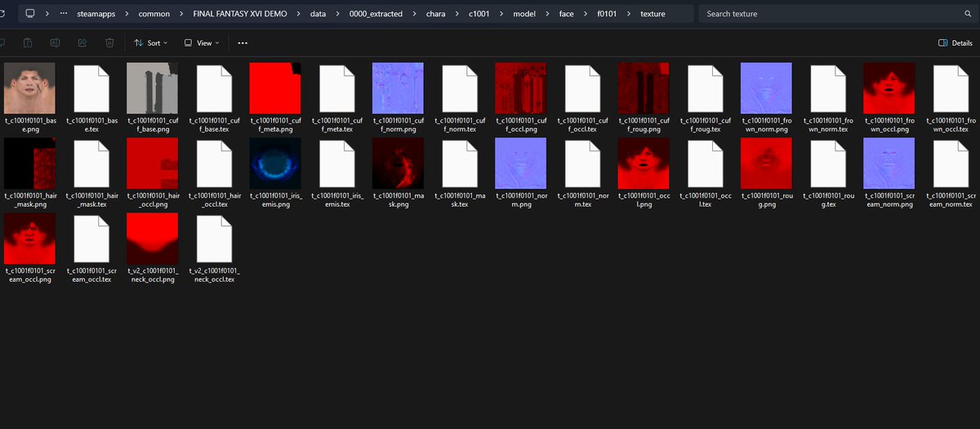Go to the chara folder in the breadcrumb
The width and height of the screenshot is (980, 429).
436,14
